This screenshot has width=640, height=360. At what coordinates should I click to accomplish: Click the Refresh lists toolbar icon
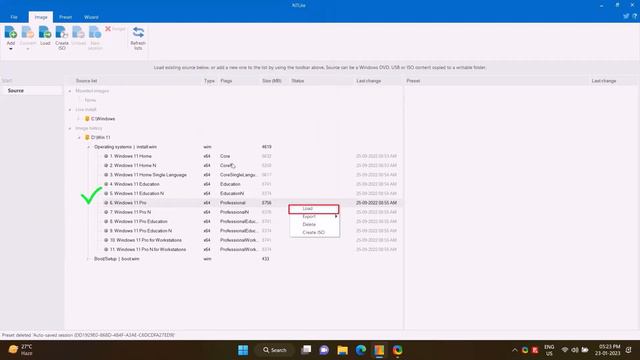[x=138, y=32]
